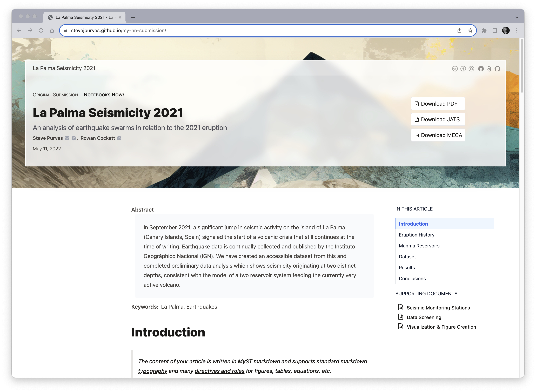The height and width of the screenshot is (392, 536).
Task: Expand the Conclusions section
Action: (x=412, y=278)
